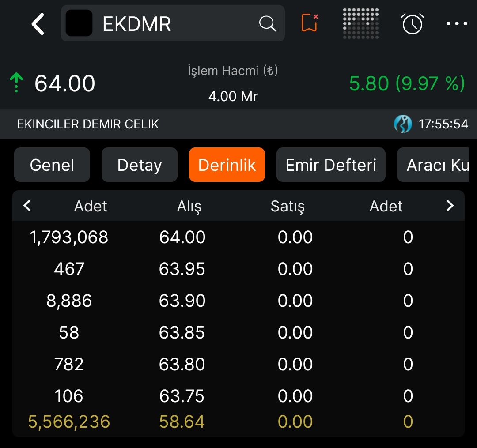This screenshot has width=477, height=448.
Task: Select the yellow 5,566,236 total quantity
Action: tap(69, 422)
